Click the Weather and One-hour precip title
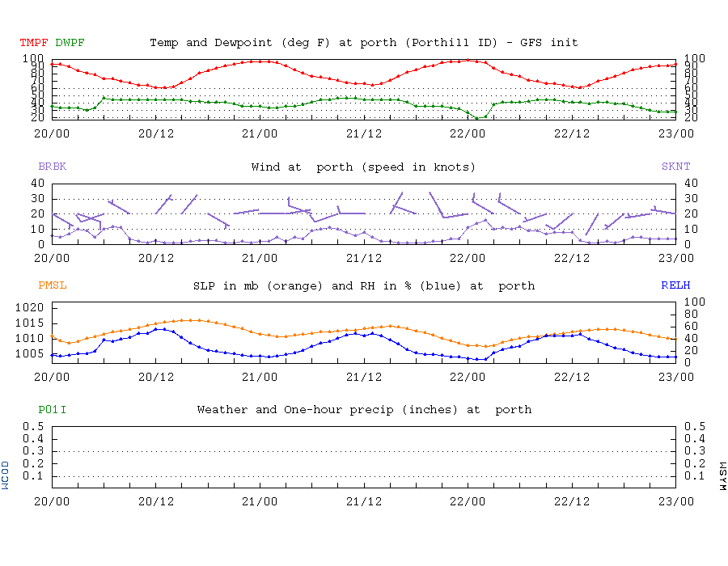 coord(365,410)
